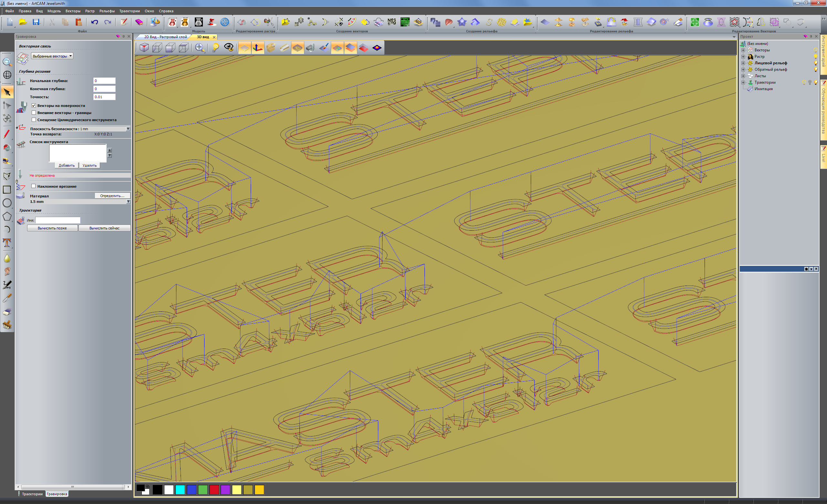Screen dimensions: 827x504
Task: Expand the 'Плоскость безопасности' section arrow
Action: pyautogui.click(x=128, y=129)
